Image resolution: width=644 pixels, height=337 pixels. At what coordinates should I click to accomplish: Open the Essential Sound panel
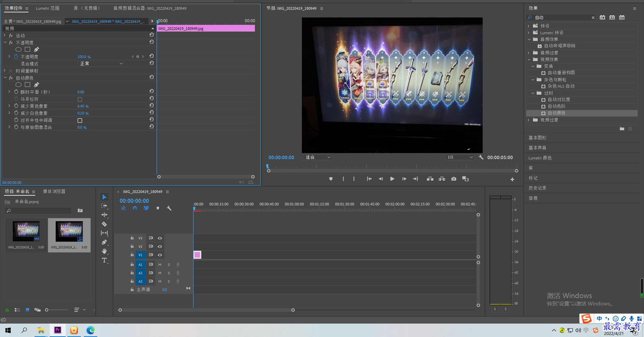[x=537, y=148]
